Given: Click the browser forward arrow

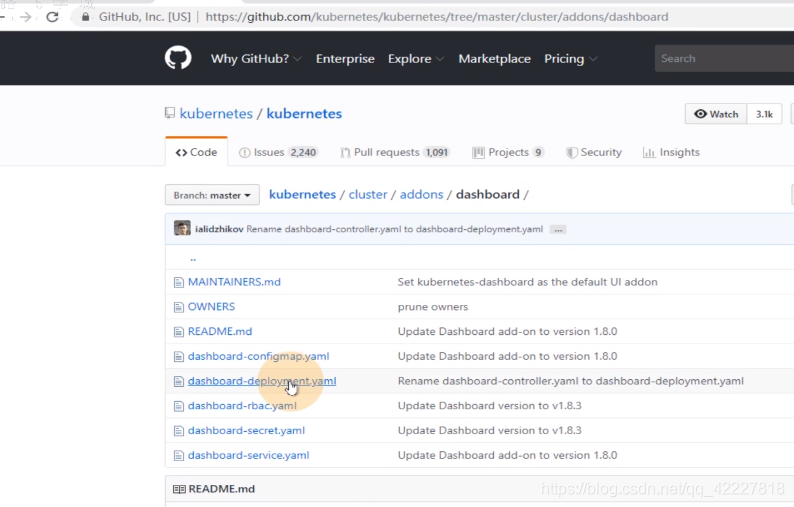Looking at the screenshot, I should pyautogui.click(x=25, y=17).
